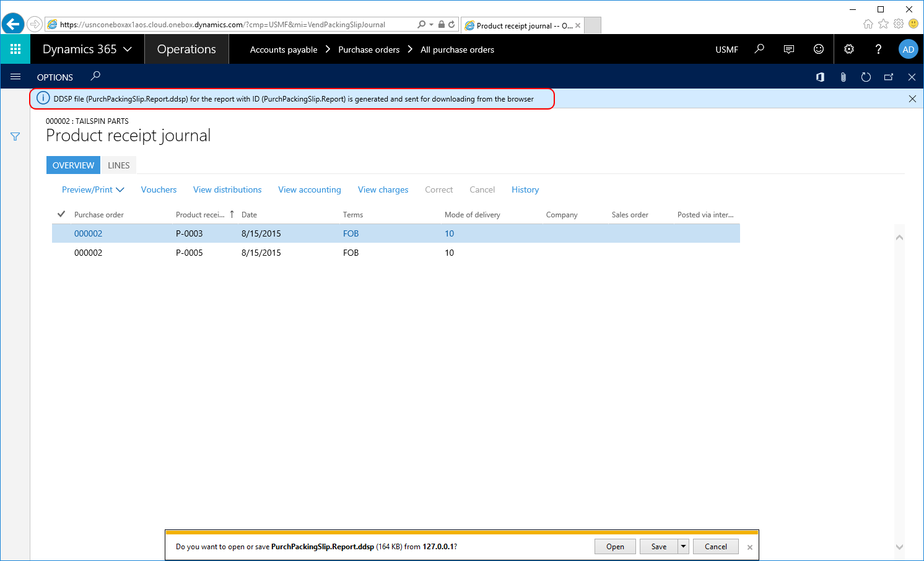This screenshot has width=924, height=561.
Task: Open the new browser tab button
Action: [593, 25]
